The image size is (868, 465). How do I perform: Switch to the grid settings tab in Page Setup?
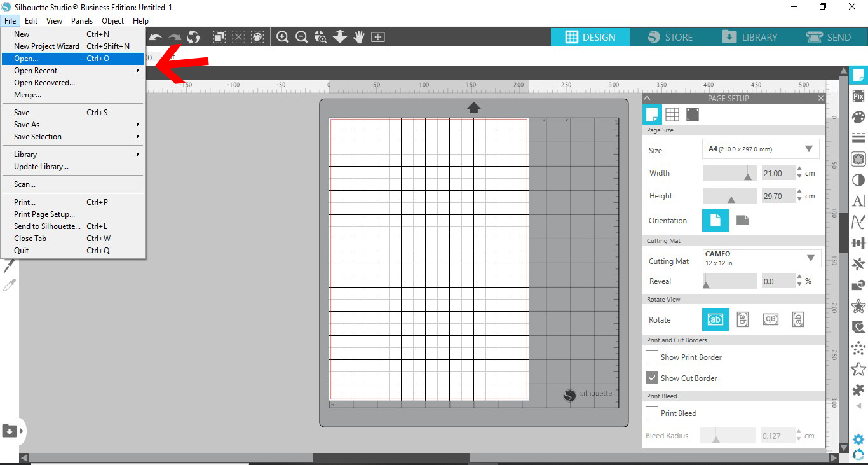(672, 115)
